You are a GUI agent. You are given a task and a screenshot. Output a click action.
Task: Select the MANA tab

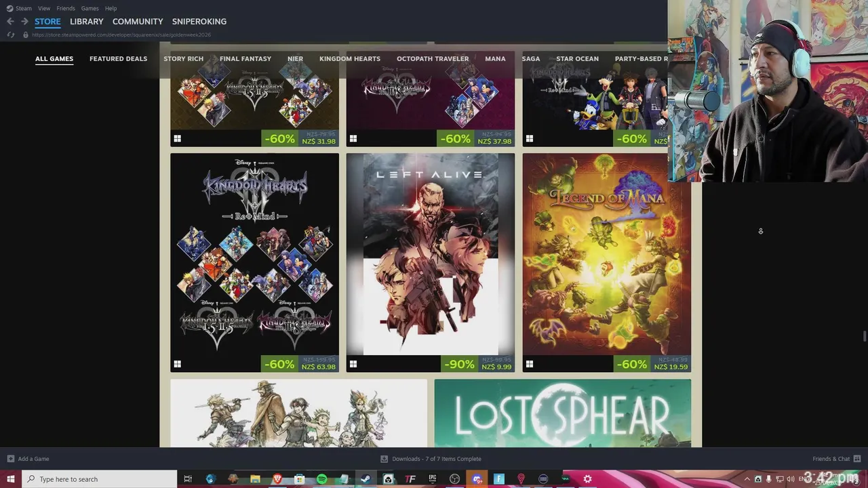click(495, 59)
